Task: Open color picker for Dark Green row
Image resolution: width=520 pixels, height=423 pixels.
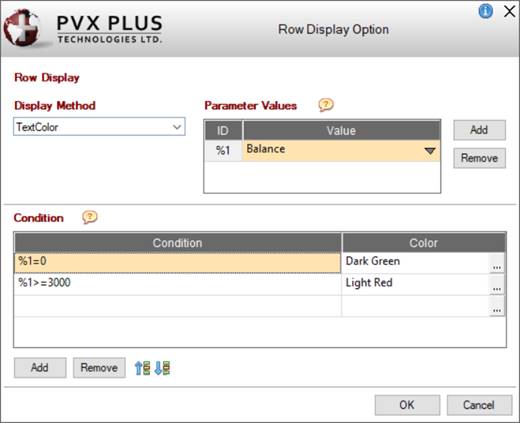Action: click(497, 263)
